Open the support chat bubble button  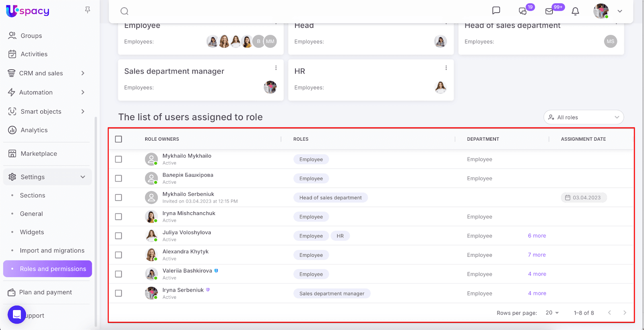pos(17,314)
